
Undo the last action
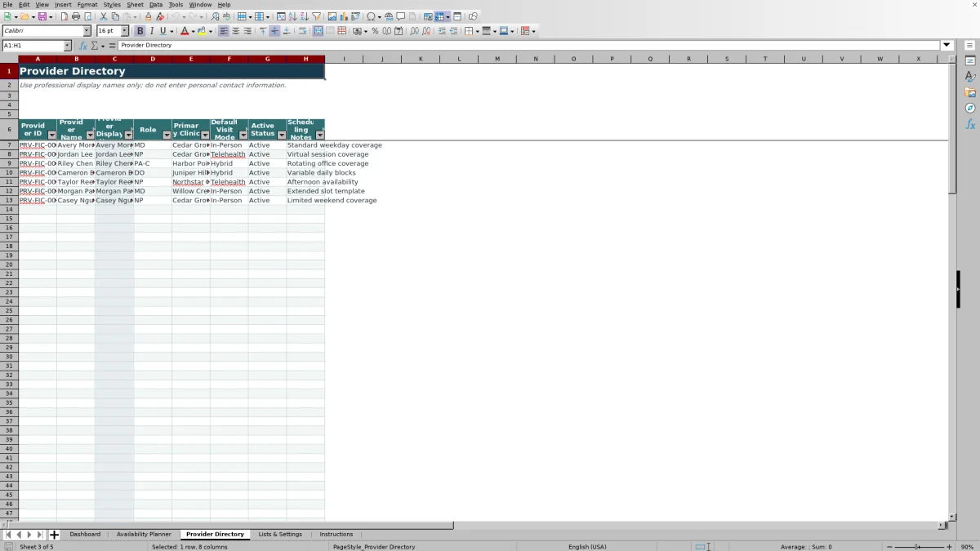pyautogui.click(x=176, y=16)
